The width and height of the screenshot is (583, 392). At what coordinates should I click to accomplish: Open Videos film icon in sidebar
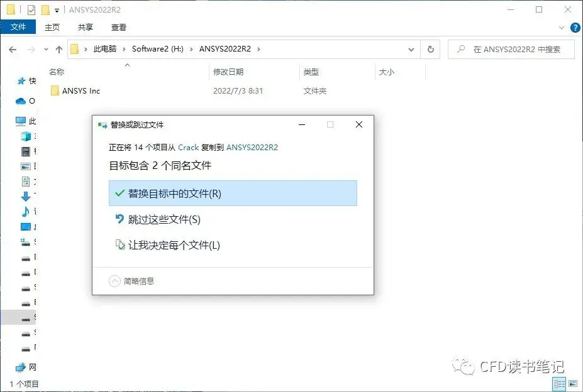[x=26, y=151]
